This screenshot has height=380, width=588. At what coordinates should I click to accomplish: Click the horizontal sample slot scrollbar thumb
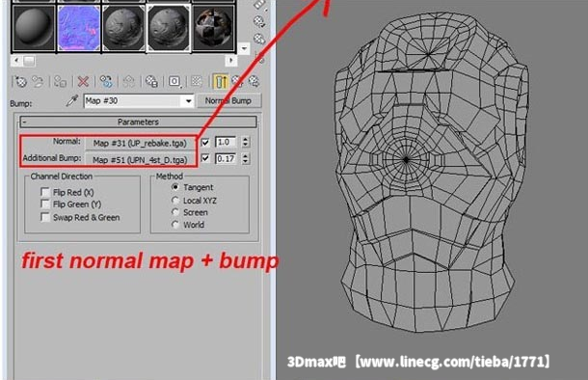[x=29, y=61]
